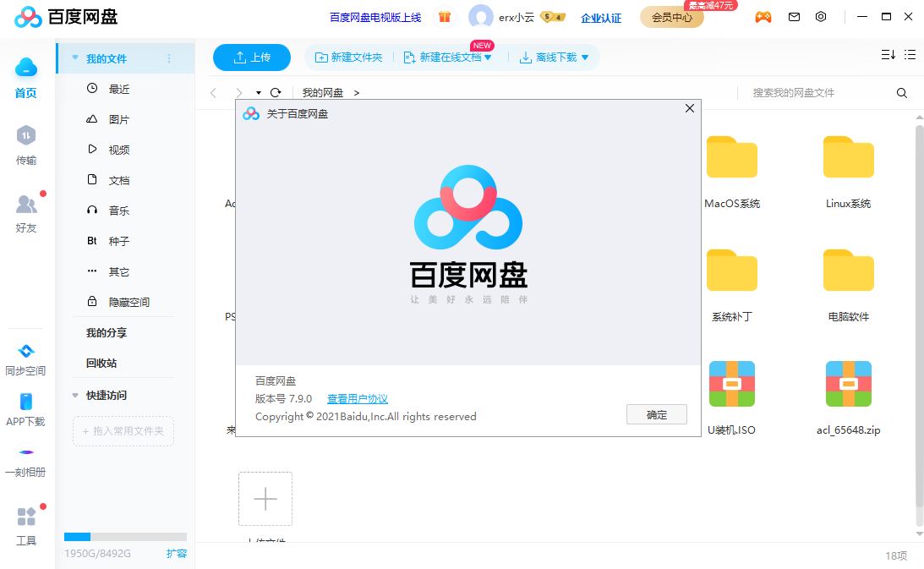Click the Baidu Netdisk logo in title bar
Viewport: 924px width, 569px height.
[66, 17]
